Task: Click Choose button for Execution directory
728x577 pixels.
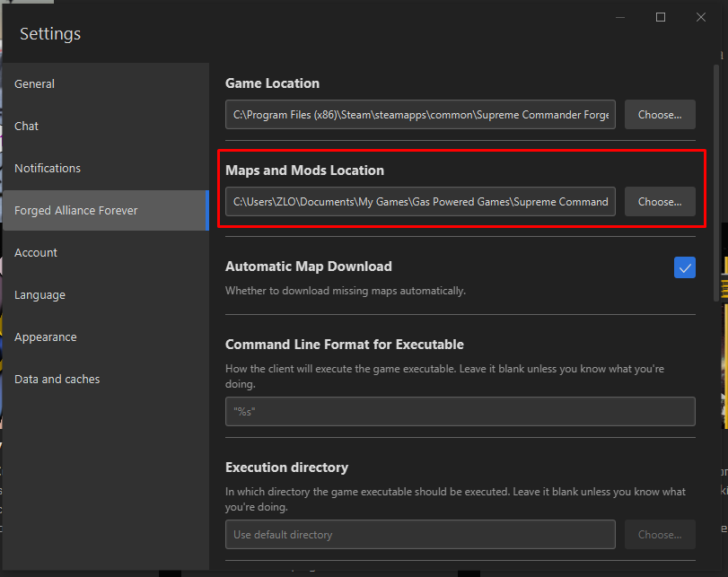Action: tap(660, 535)
